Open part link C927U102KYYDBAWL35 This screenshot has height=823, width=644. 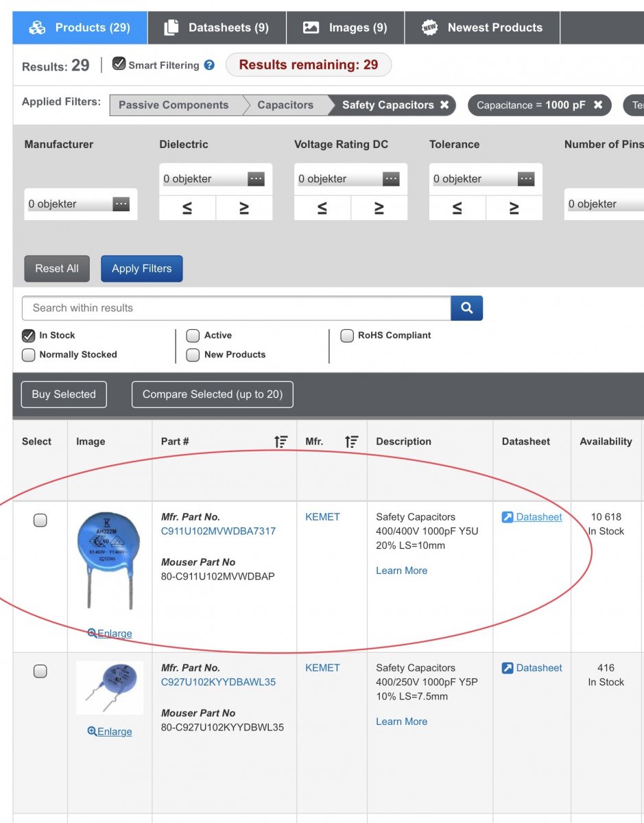(x=218, y=682)
